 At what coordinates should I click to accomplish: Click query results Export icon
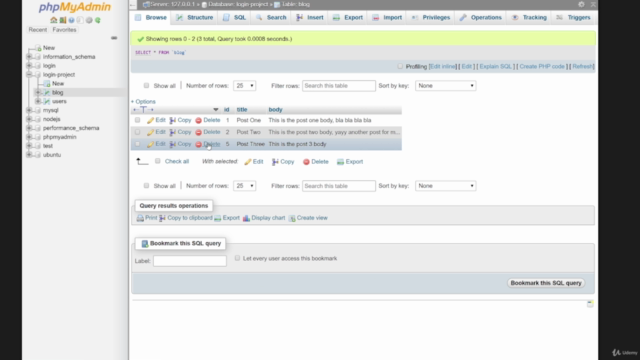click(218, 218)
